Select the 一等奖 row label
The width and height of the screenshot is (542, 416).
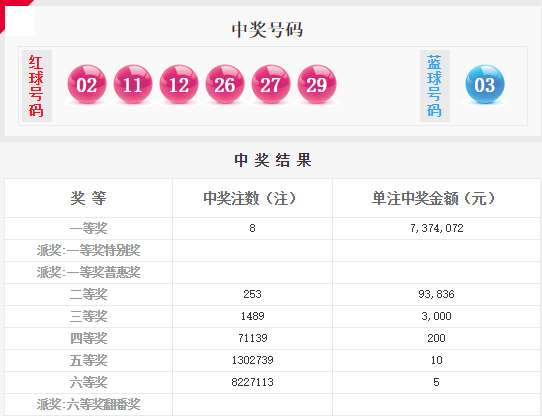88,228
